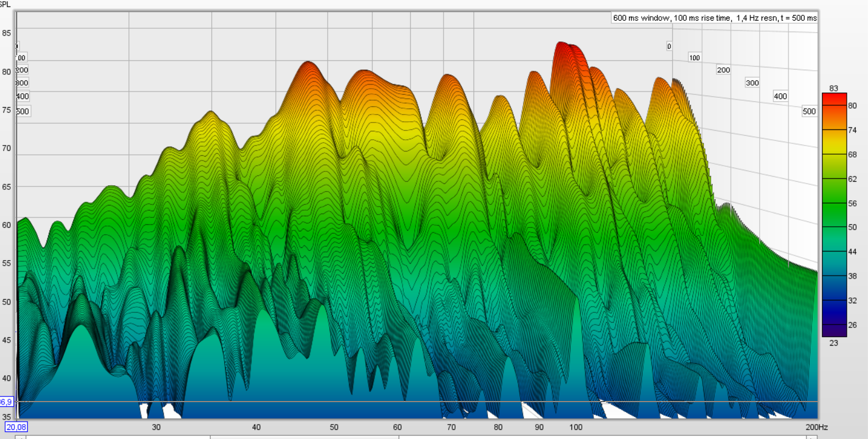The width and height of the screenshot is (868, 439).
Task: Click the '100' time label on the rear time axis
Action: point(695,58)
